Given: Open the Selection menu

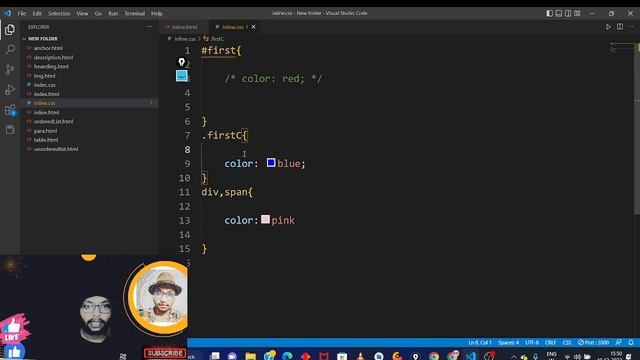Looking at the screenshot, I should click(x=59, y=13).
